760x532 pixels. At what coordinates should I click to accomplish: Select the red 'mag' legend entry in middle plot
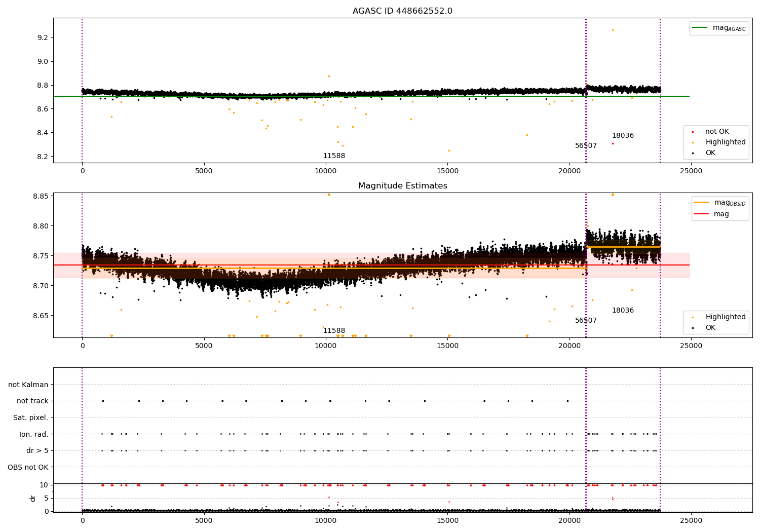(x=712, y=214)
